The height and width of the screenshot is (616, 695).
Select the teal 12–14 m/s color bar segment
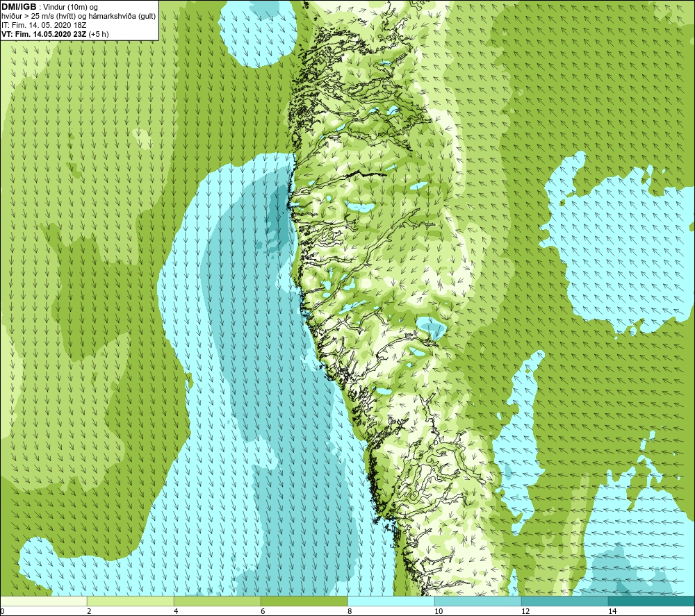(564, 601)
